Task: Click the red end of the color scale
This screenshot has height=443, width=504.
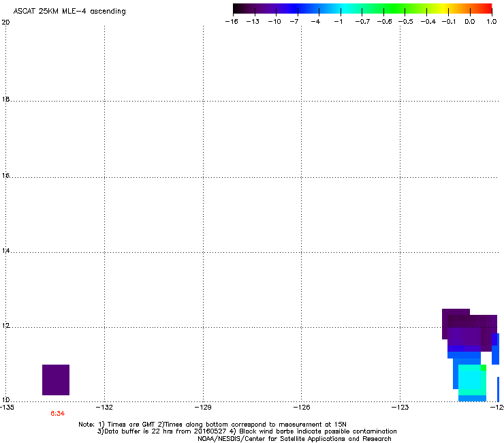Action: (x=487, y=9)
